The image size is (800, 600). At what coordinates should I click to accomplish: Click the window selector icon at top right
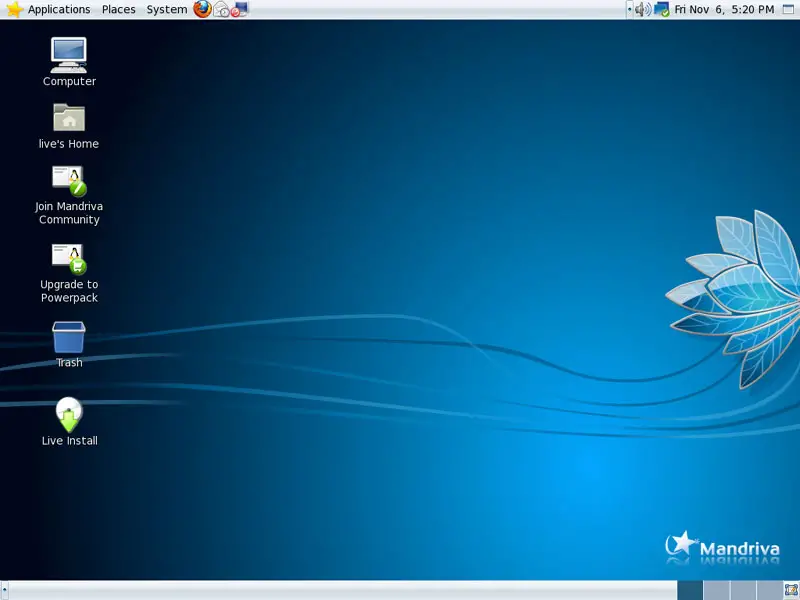pyautogui.click(x=788, y=9)
